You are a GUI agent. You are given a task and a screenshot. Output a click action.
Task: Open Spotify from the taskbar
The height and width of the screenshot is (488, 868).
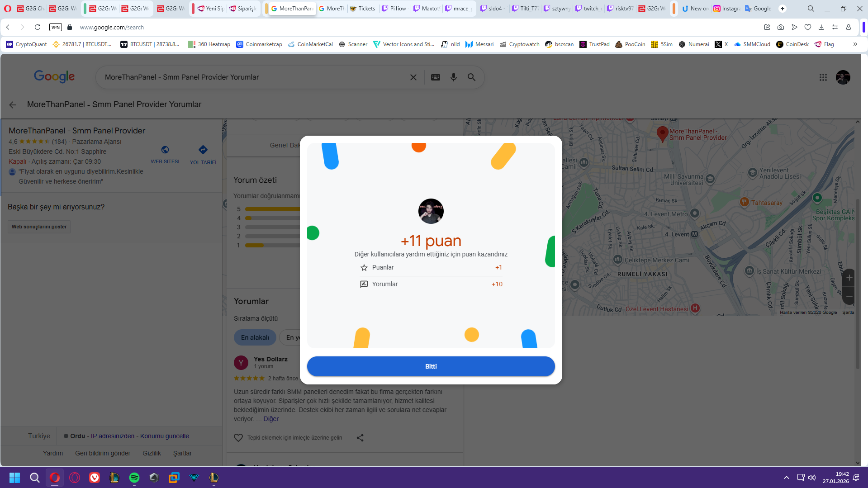point(134,478)
